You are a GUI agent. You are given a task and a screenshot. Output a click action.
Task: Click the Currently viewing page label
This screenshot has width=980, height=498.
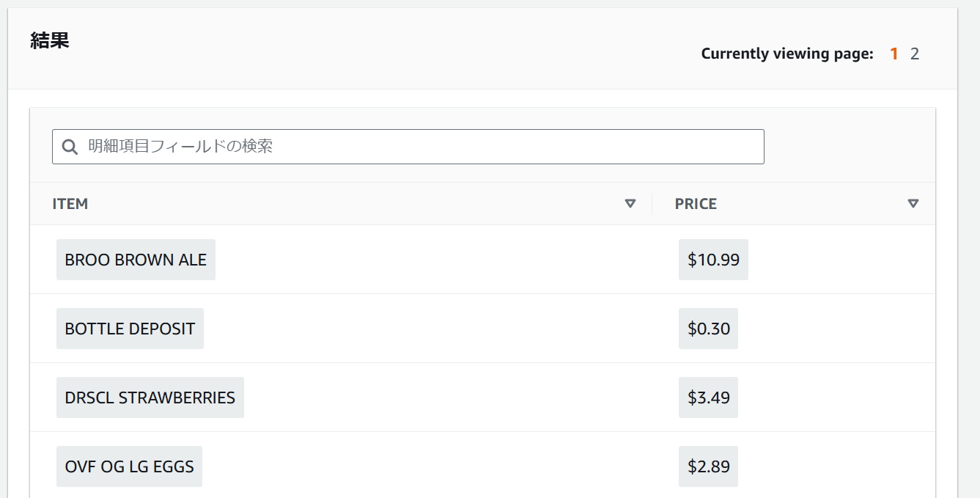tap(787, 54)
